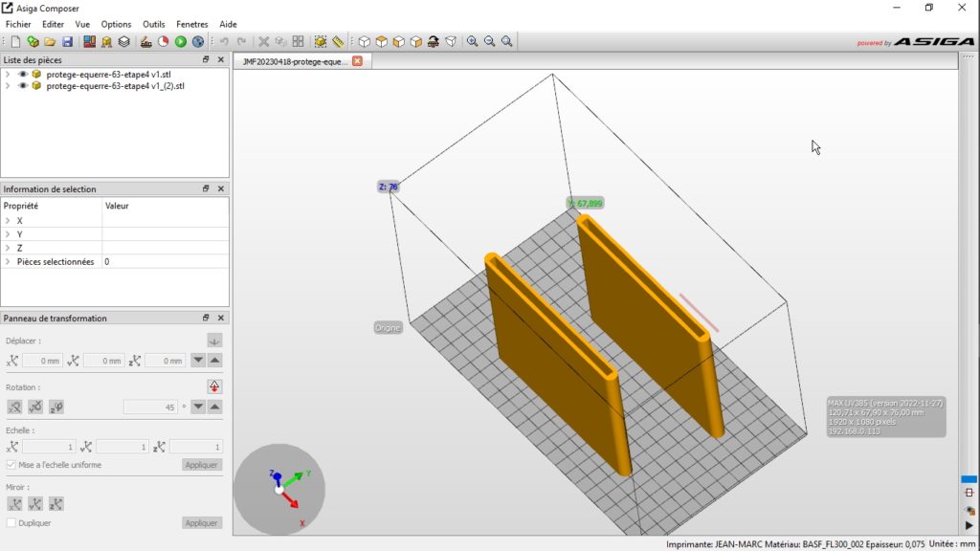Click the zoom to fit magnifier icon

(507, 42)
